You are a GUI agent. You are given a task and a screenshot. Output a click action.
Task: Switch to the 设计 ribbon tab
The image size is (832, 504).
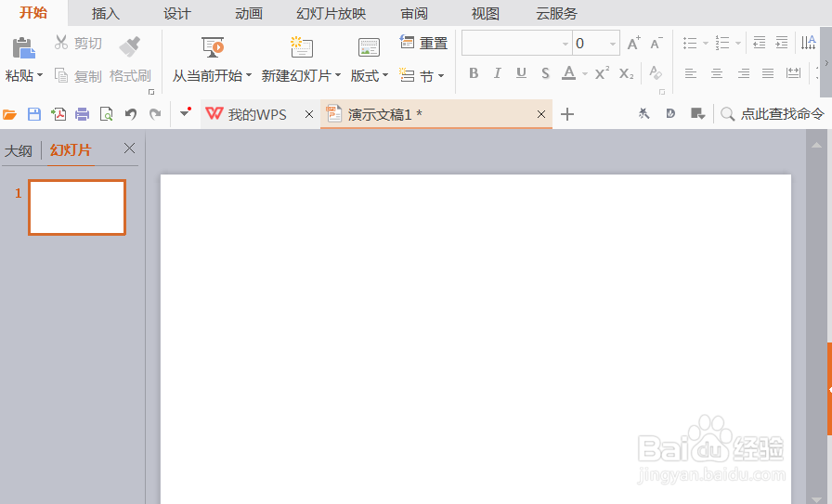(x=177, y=13)
